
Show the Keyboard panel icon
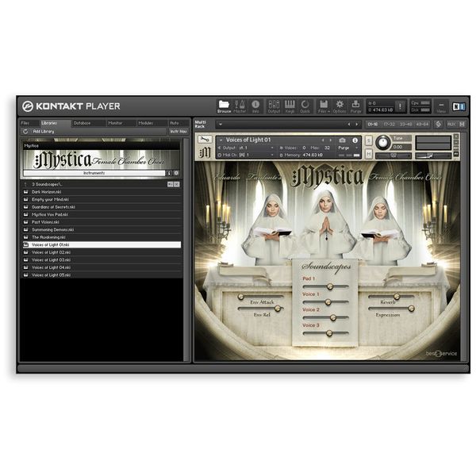(290, 106)
